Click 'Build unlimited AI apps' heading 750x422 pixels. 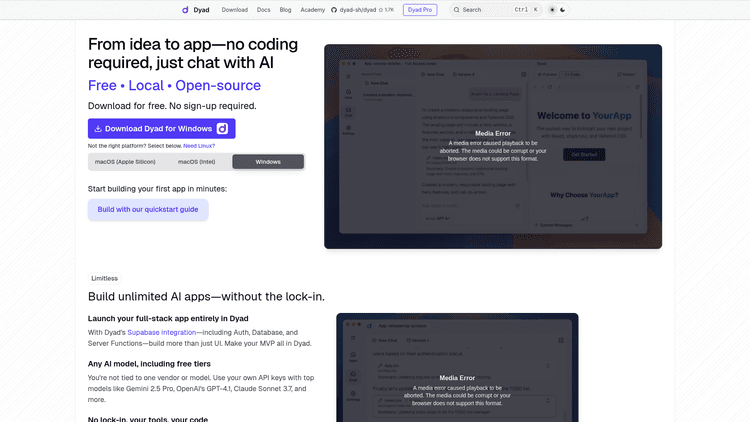pos(206,297)
